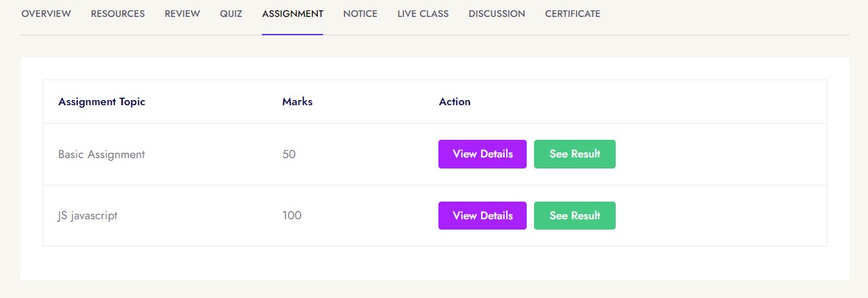The height and width of the screenshot is (298, 868).
Task: Open the Resources tab
Action: (x=118, y=14)
